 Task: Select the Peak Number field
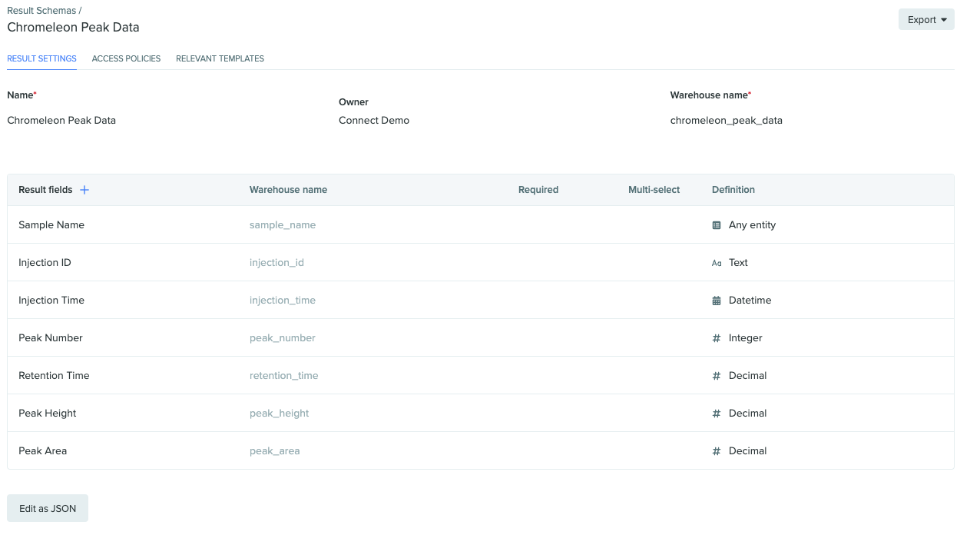pos(51,338)
